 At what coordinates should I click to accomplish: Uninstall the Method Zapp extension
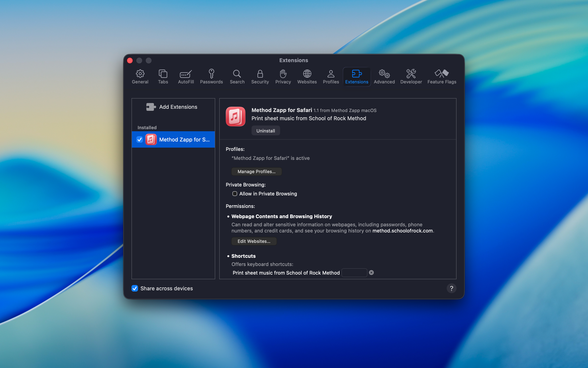266,131
